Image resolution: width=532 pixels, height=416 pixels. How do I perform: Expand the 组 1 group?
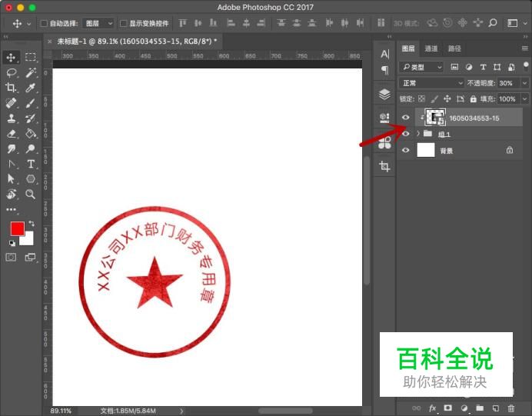pyautogui.click(x=418, y=134)
